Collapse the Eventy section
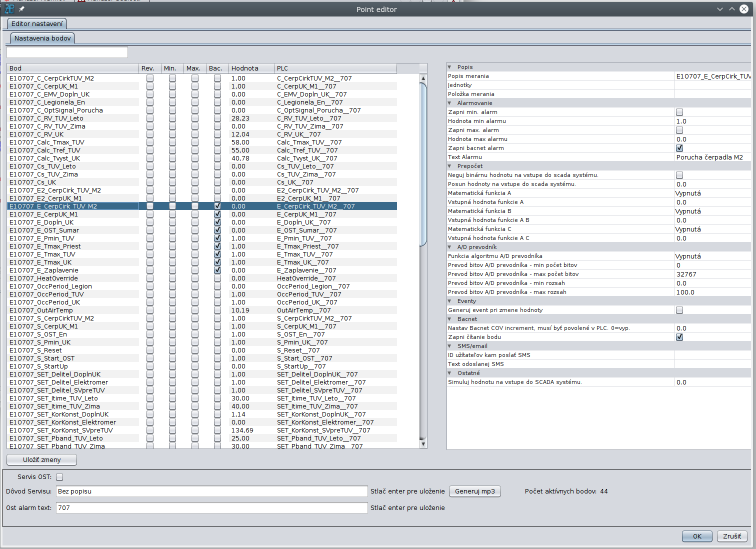The image size is (756, 549). [449, 301]
